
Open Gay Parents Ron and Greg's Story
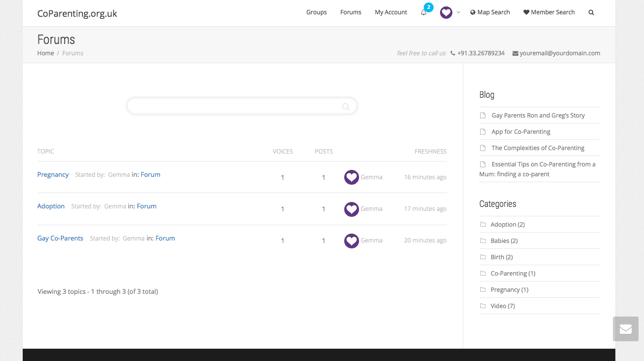coord(538,116)
